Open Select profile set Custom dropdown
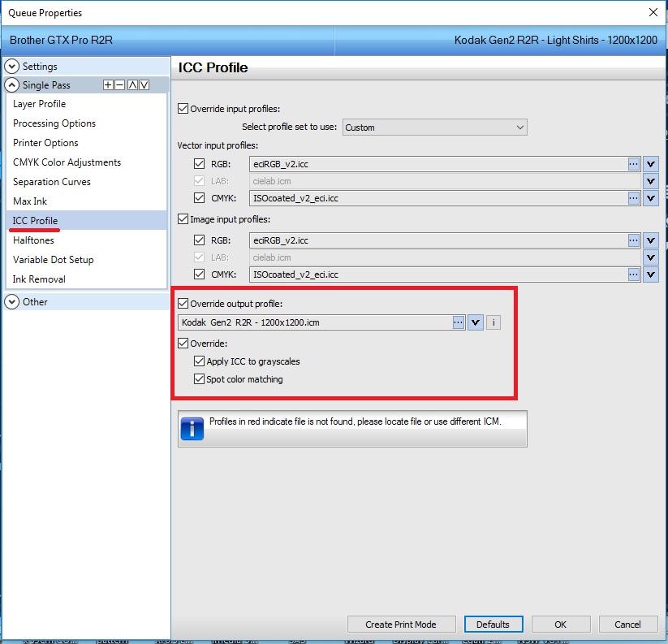The image size is (668, 644). 434,128
